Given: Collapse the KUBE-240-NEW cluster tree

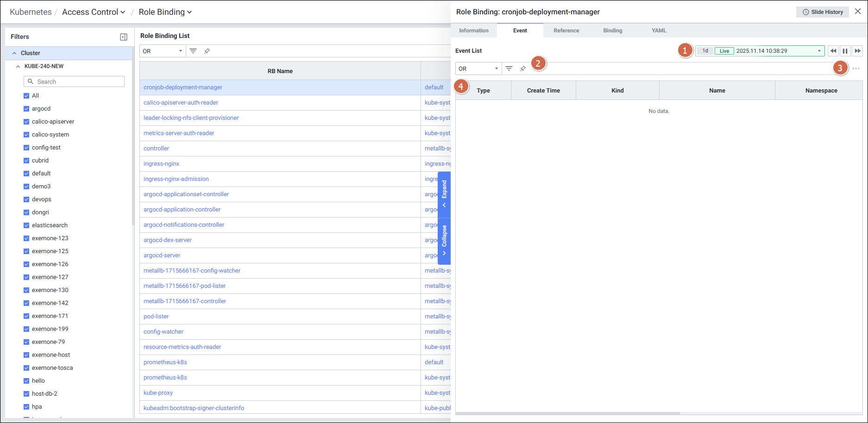Looking at the screenshot, I should pos(18,66).
